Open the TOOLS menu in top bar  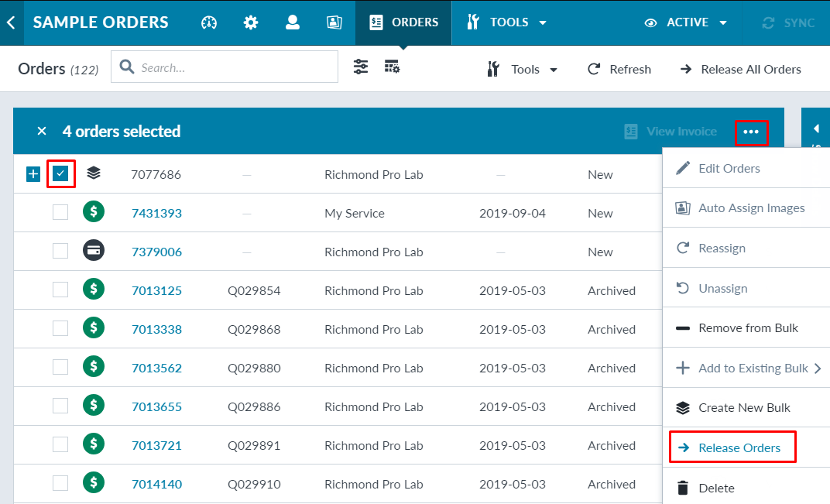click(x=506, y=22)
